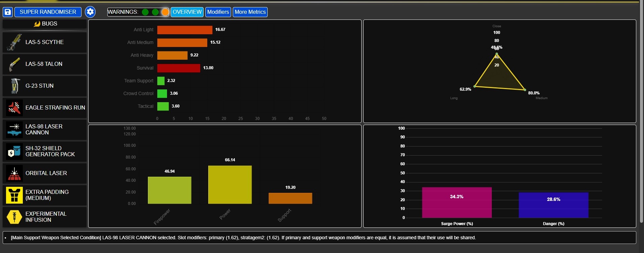Click the Crowd Control 3.06 bar
Viewport: 644px width, 253px height.
[x=162, y=94]
